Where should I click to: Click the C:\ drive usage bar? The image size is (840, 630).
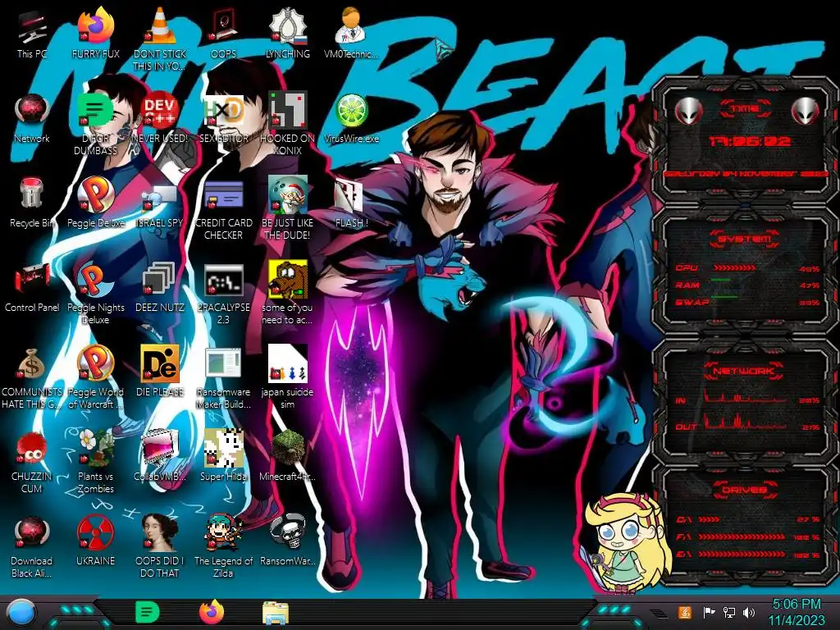coord(710,519)
